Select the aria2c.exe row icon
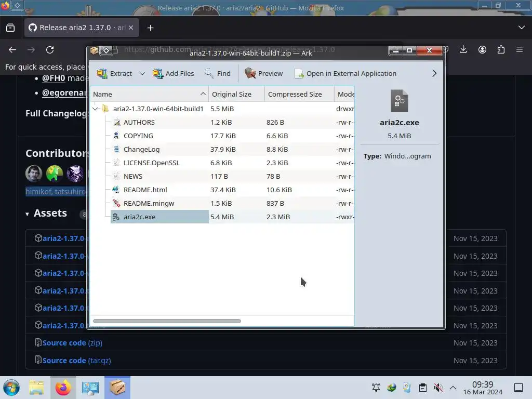The image size is (532, 399). (x=116, y=217)
